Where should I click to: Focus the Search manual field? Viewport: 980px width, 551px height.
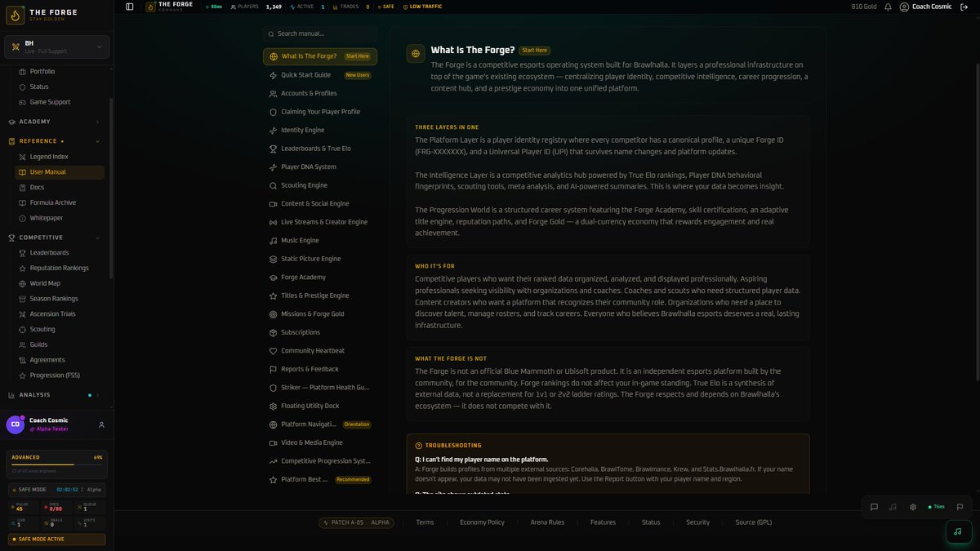(320, 33)
